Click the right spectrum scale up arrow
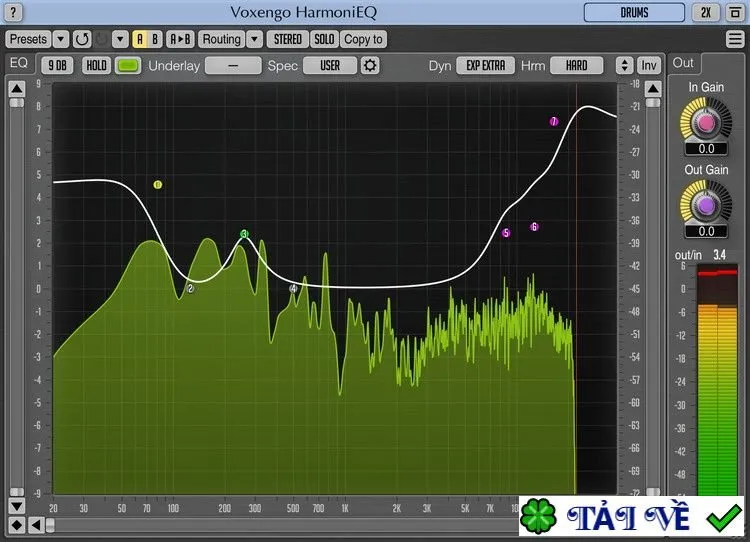The height and width of the screenshot is (542, 750). pos(653,89)
